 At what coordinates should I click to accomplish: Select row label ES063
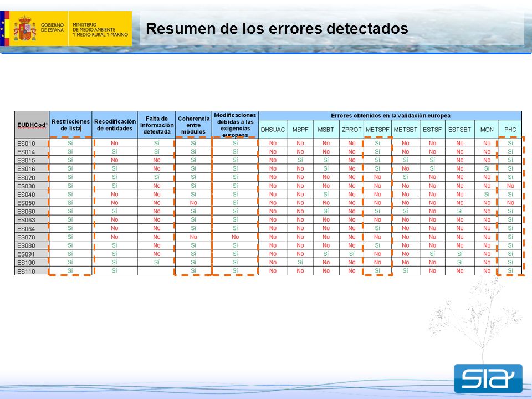point(26,220)
